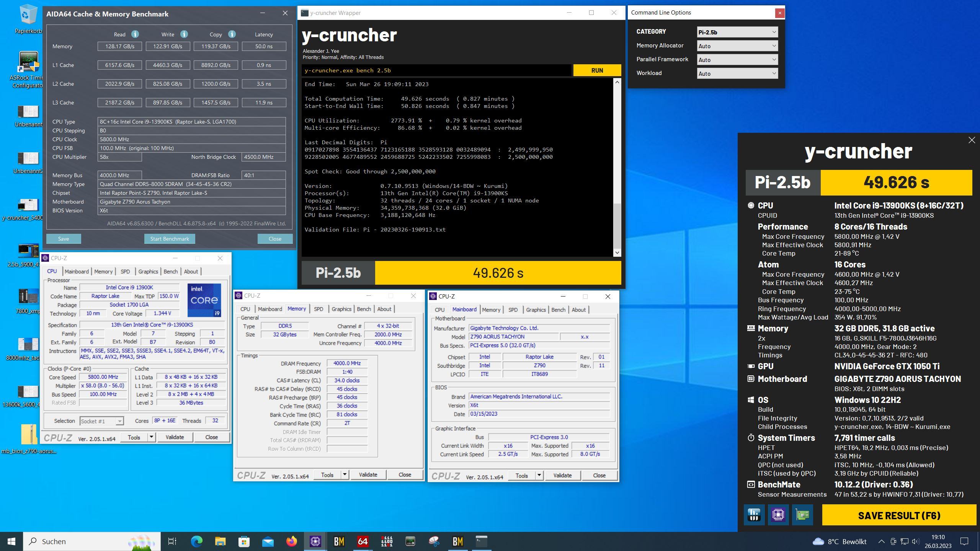980x551 pixels.
Task: Select the ASRock Timing Configurator desktop icon
Action: (28, 70)
